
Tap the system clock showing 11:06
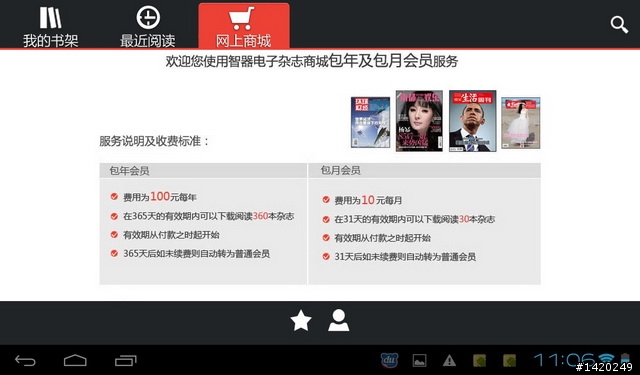point(564,359)
